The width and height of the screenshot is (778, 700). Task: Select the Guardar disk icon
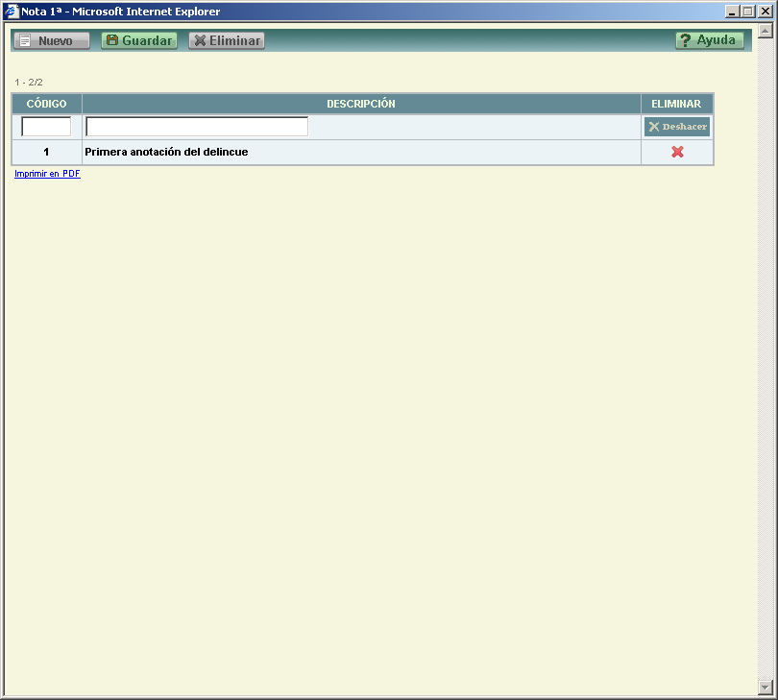pos(113,40)
